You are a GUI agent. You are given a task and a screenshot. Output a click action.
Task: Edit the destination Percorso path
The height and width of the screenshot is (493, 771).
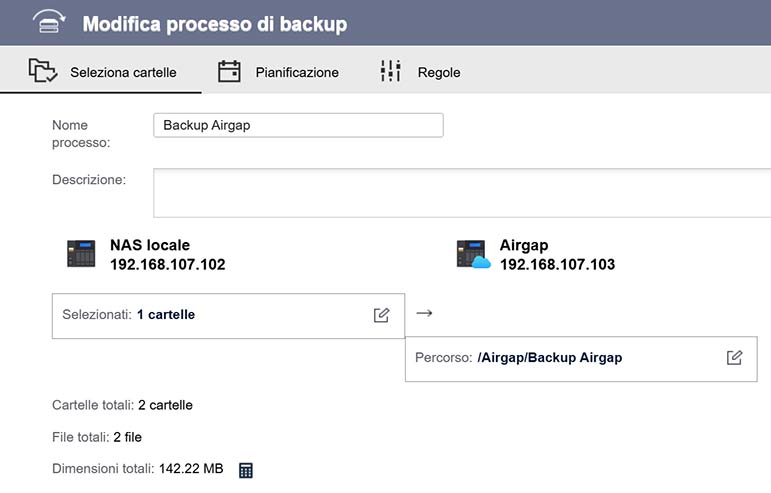pos(735,357)
